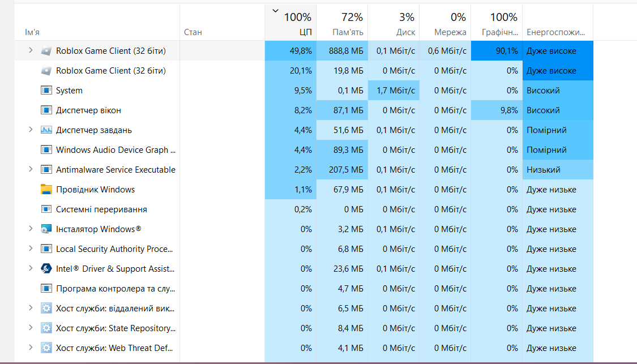Select the 9,8% GPU cell of Диспетчер вікон
Viewport: 637px width, 364px height.
(x=497, y=110)
